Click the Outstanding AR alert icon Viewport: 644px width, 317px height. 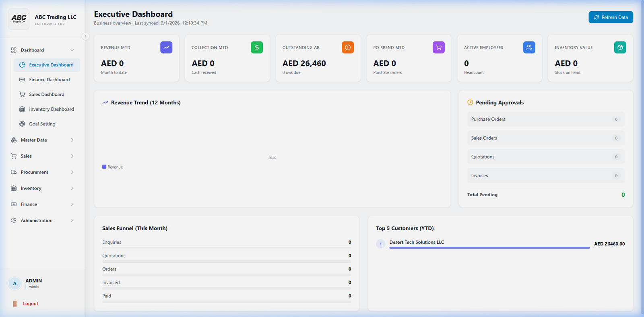pyautogui.click(x=348, y=47)
